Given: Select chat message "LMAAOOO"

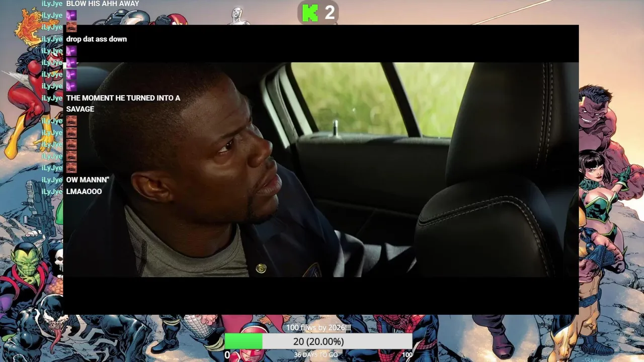Looking at the screenshot, I should point(84,192).
